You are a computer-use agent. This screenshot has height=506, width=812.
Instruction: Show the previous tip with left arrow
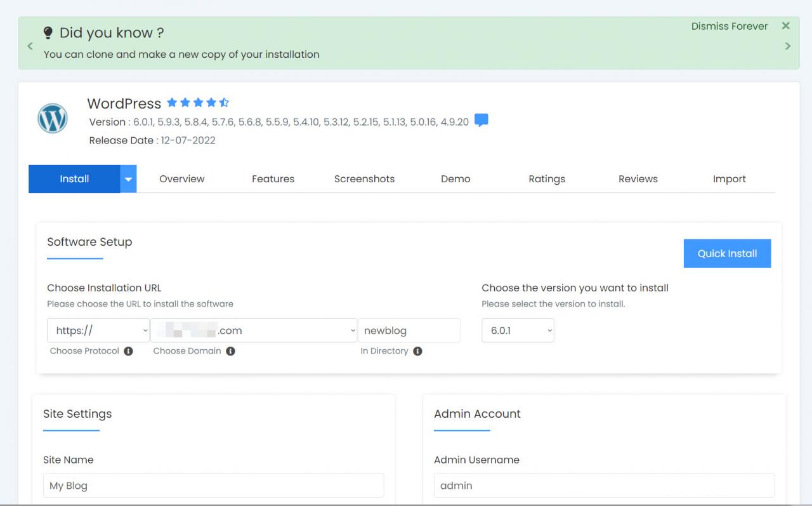(29, 46)
